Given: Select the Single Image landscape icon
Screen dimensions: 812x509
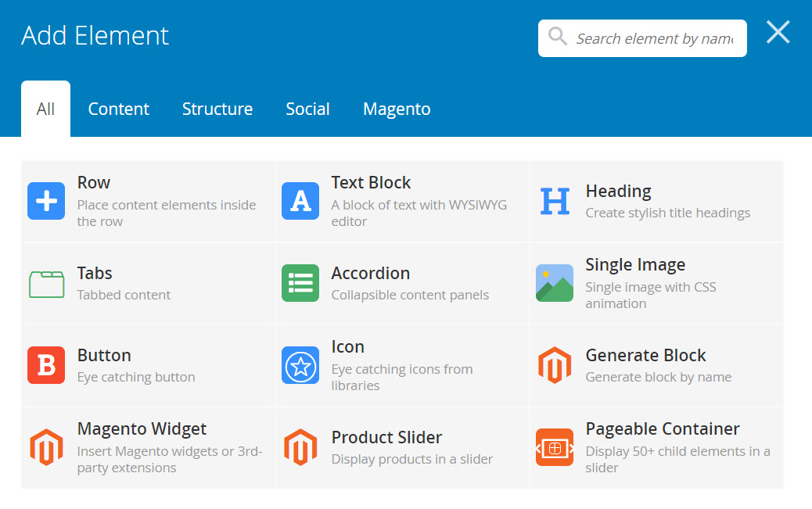Looking at the screenshot, I should coord(555,283).
